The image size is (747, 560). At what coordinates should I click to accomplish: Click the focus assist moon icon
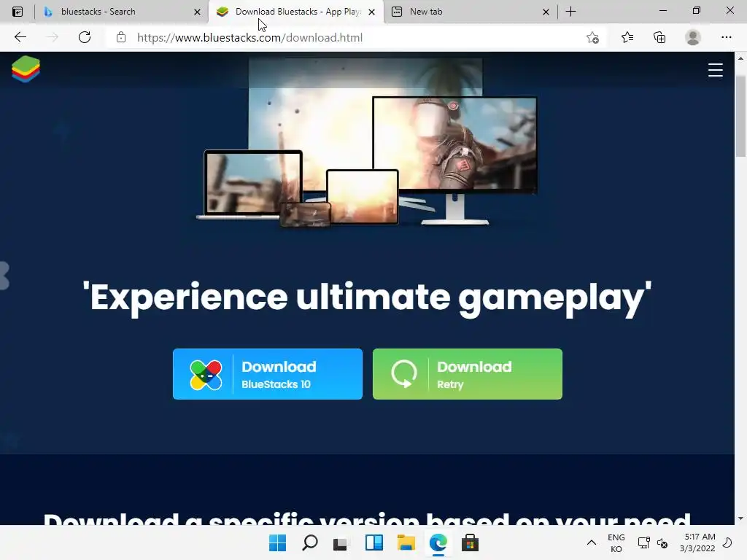727,542
